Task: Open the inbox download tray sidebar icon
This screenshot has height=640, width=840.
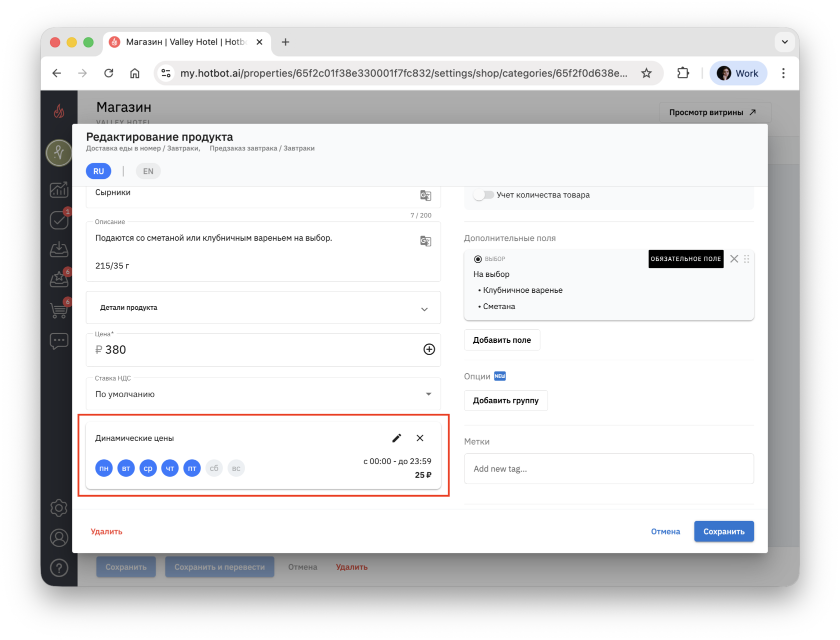Action: [59, 249]
